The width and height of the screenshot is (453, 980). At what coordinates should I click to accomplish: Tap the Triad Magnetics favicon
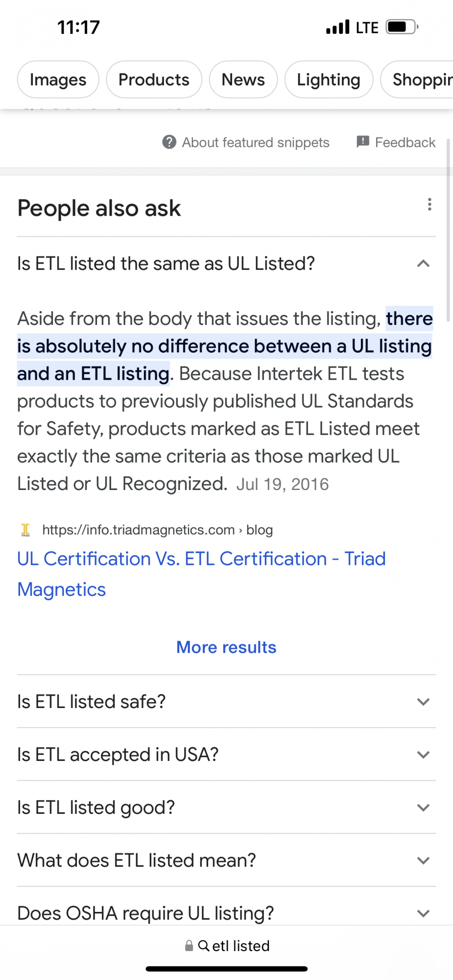[x=25, y=530]
